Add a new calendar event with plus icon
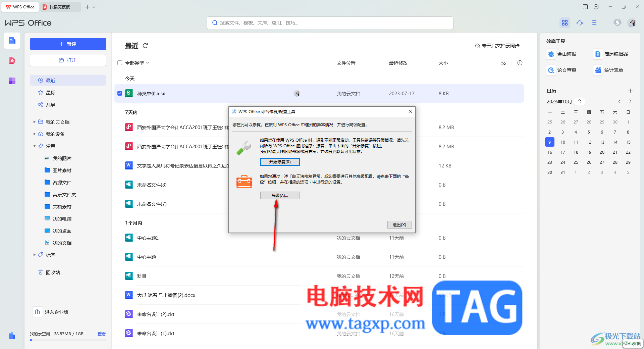 [630, 91]
